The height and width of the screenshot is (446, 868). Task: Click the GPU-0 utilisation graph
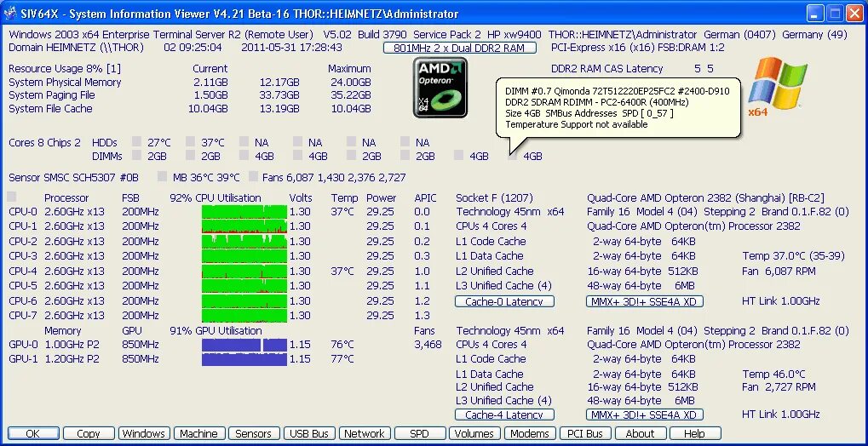click(x=244, y=345)
